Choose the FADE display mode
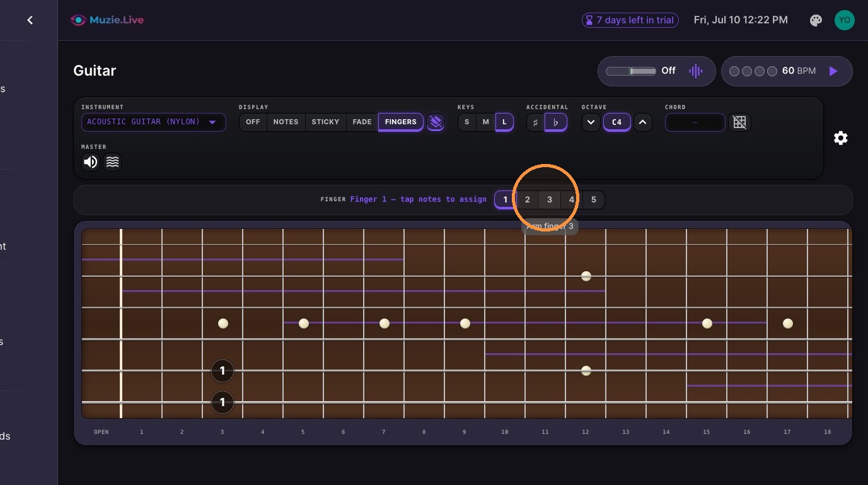 (362, 122)
